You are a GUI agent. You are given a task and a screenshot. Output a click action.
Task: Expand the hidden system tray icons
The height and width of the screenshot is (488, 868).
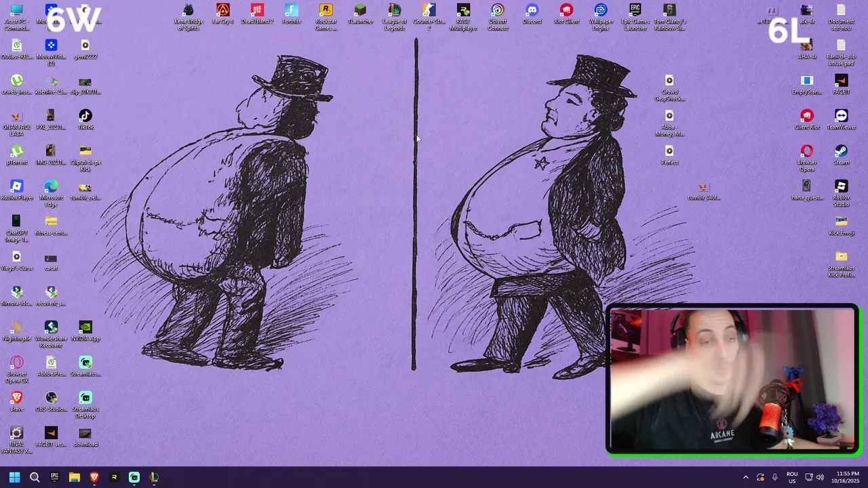pos(745,477)
